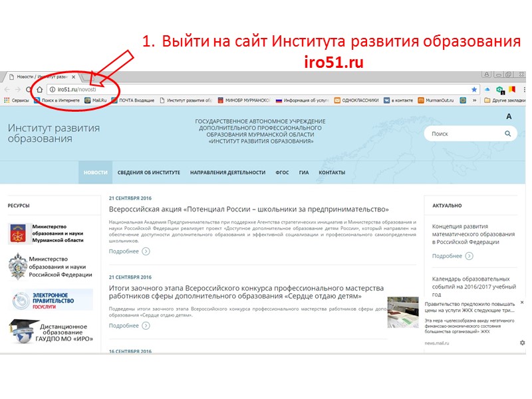Viewport: 532px width, 399px height.
Task: Open Электронное правительство Госуслуги banner
Action: click(x=52, y=300)
